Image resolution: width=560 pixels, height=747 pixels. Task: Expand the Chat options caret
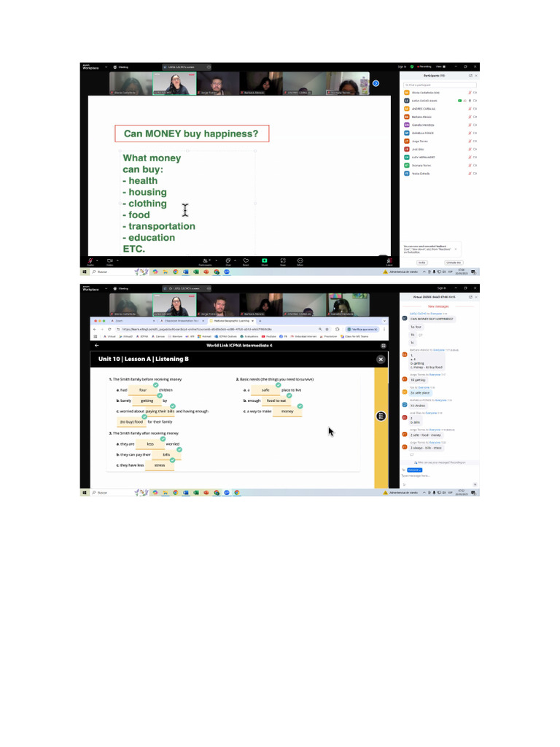(x=236, y=260)
